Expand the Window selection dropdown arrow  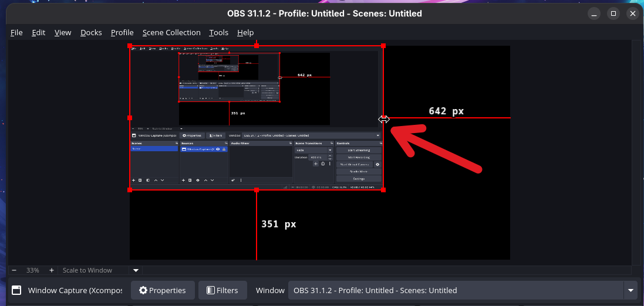click(x=631, y=290)
